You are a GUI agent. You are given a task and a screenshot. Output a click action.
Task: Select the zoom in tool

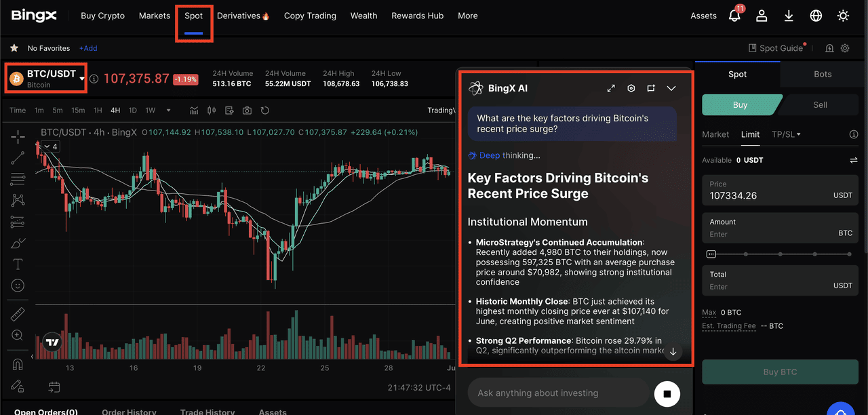coord(18,335)
